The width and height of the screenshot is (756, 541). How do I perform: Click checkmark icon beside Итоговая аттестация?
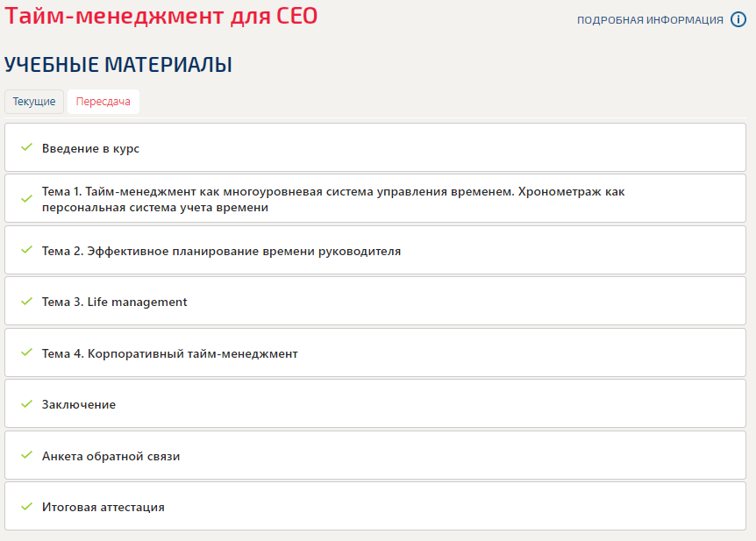[26, 506]
